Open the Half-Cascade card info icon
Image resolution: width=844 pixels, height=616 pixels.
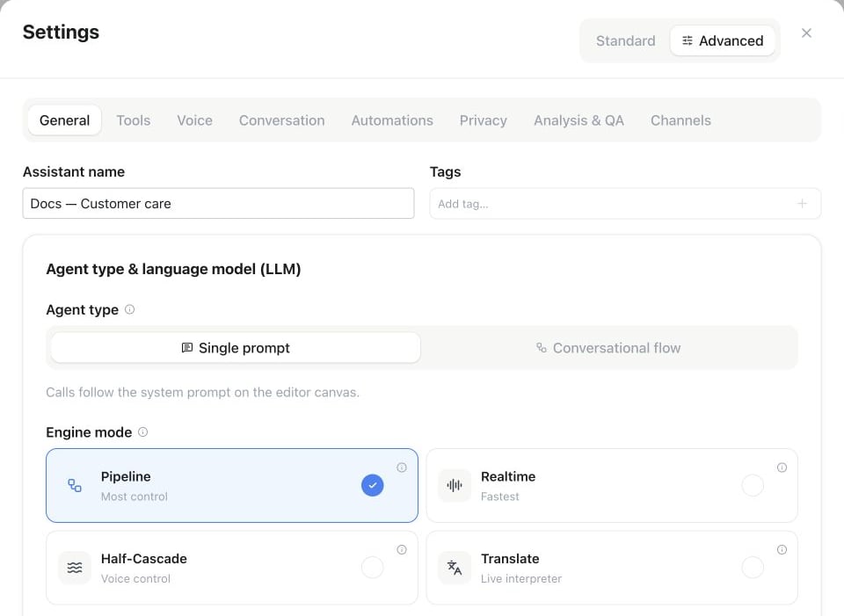point(402,550)
